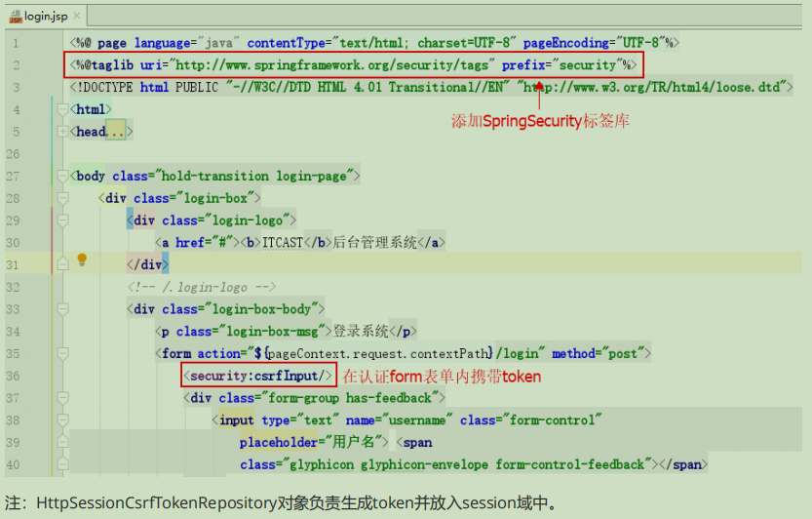
Task: Collapse the input tag fold on line 38
Action: 62,419
